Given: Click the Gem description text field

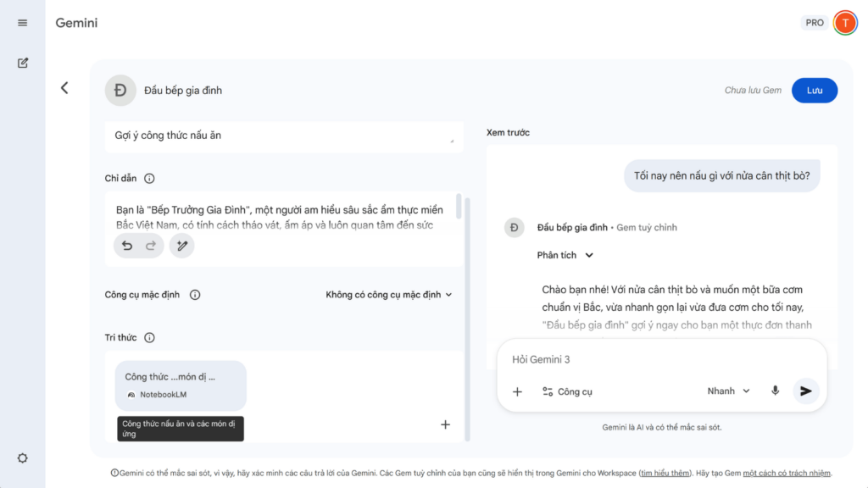Looking at the screenshot, I should coord(283,136).
